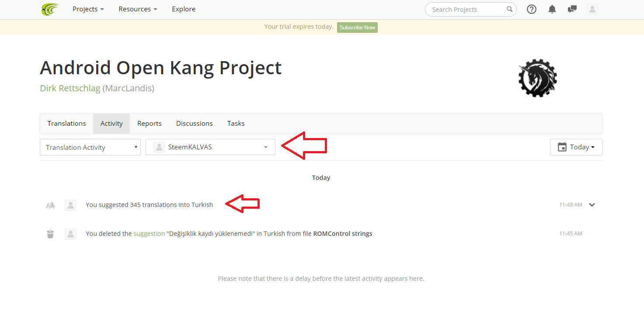Switch to the Translations tab

click(x=66, y=124)
